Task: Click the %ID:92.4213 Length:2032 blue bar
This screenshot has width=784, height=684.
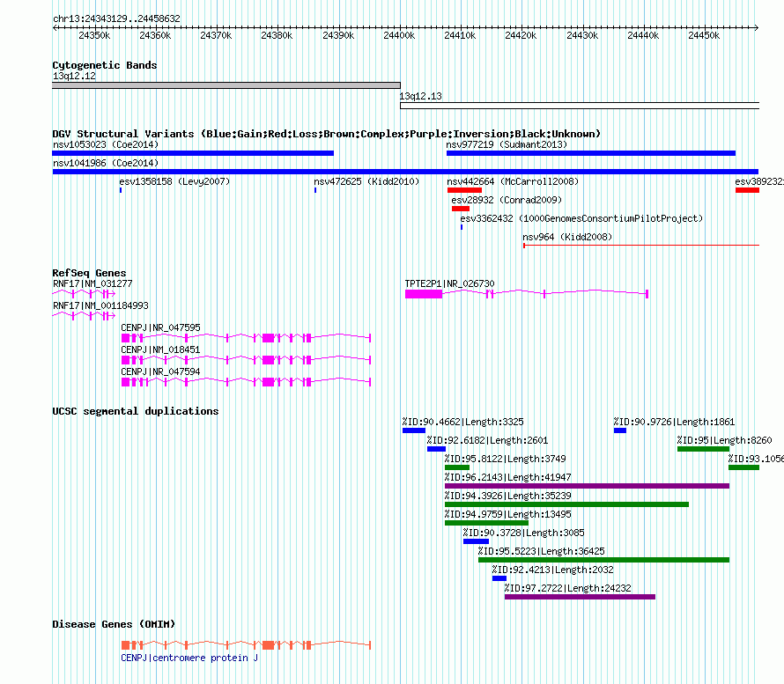Action: tap(499, 578)
